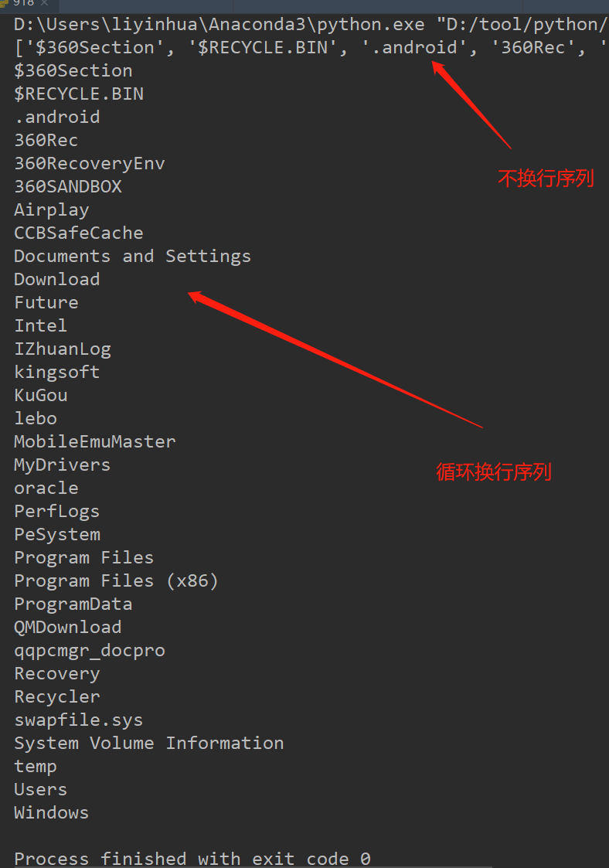This screenshot has width=609, height=868.
Task: Click the 'Documents and Settings' output line
Action: point(132,257)
